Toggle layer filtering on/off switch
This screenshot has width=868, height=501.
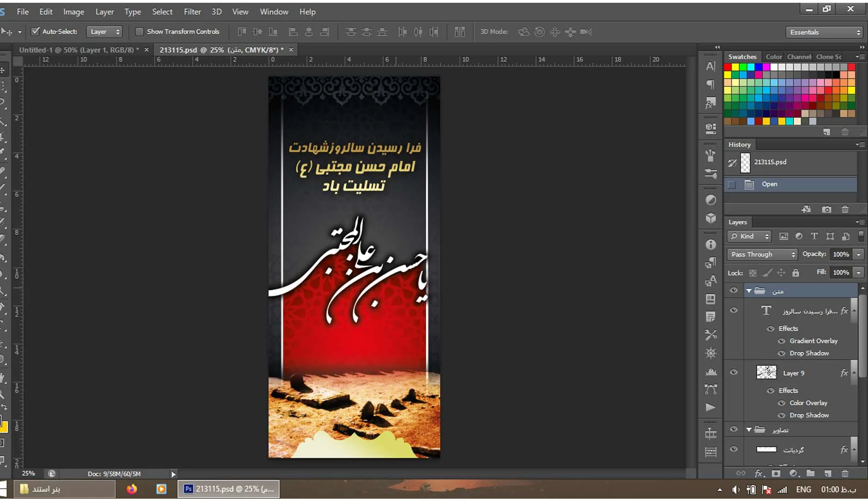(x=861, y=236)
